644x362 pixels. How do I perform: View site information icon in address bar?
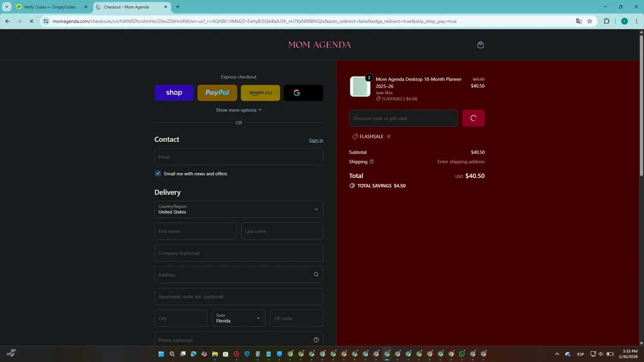46,21
